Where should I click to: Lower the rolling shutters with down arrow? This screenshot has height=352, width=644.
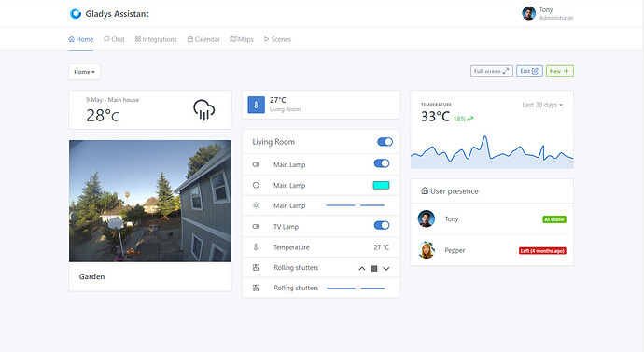[x=386, y=268]
